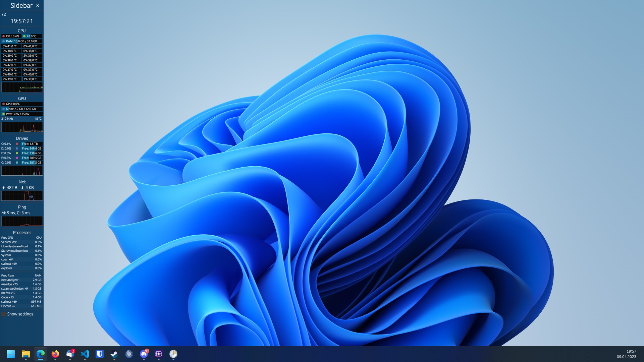Open the Windows Start menu
Screen dimensions: 644x362
pos(11,354)
